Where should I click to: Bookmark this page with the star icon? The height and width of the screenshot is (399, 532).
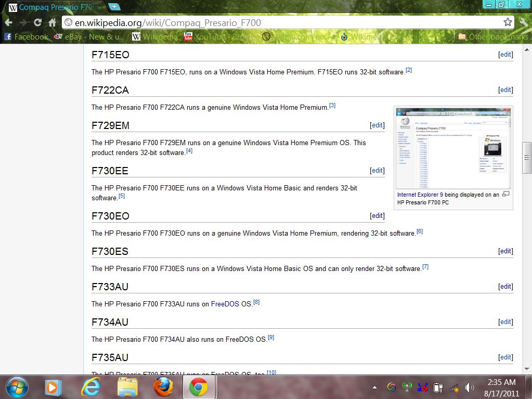[x=508, y=22]
